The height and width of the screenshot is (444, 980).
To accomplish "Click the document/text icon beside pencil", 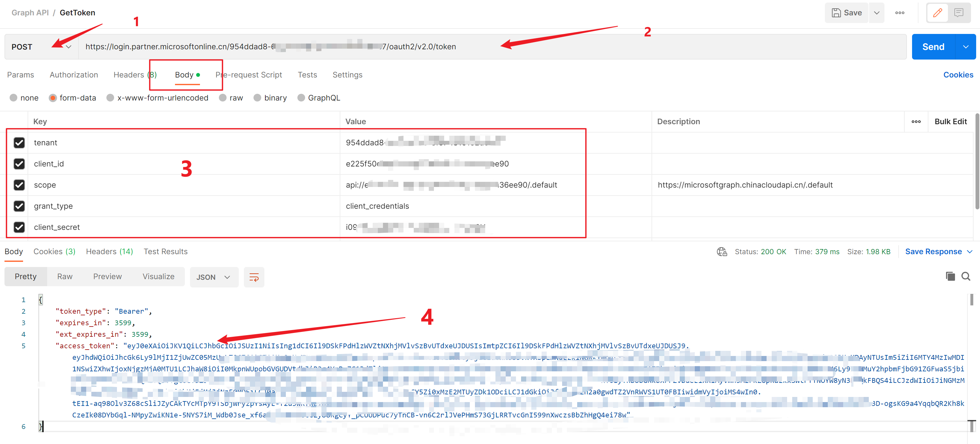I will point(959,12).
